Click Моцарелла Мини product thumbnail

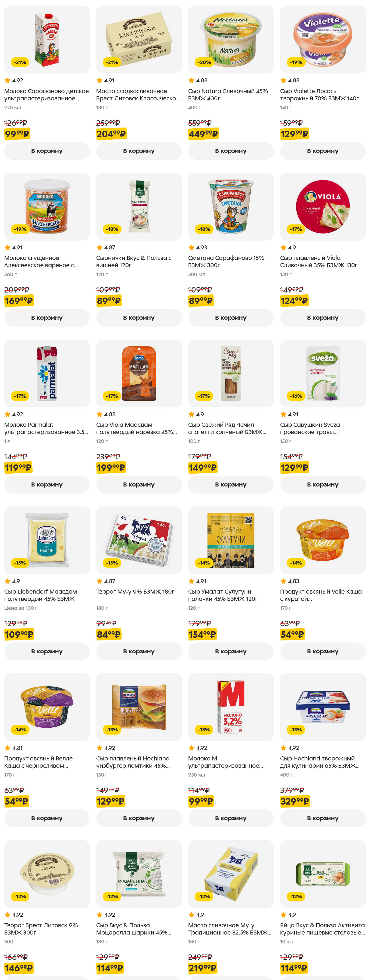[x=139, y=873]
